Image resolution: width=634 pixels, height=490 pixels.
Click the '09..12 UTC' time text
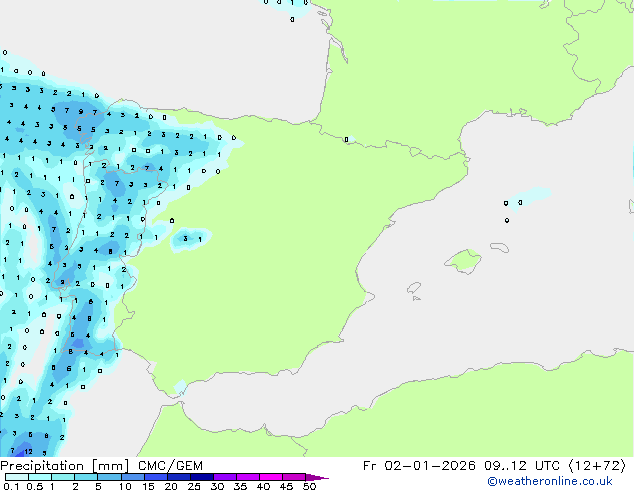pos(522,466)
